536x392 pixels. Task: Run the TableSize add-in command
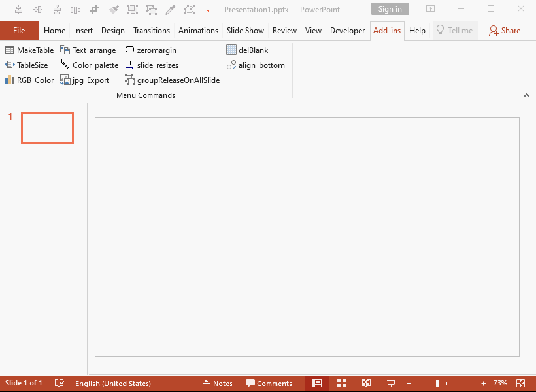[26, 65]
